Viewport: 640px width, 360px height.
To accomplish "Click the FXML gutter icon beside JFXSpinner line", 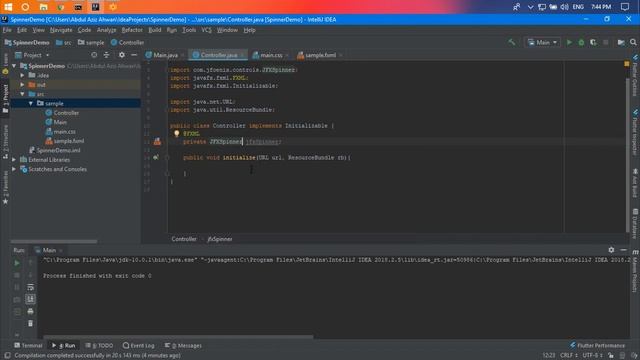I will point(157,142).
